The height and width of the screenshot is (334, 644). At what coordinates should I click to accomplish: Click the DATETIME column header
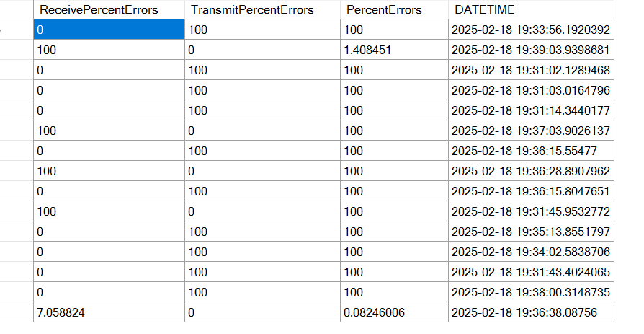point(531,10)
